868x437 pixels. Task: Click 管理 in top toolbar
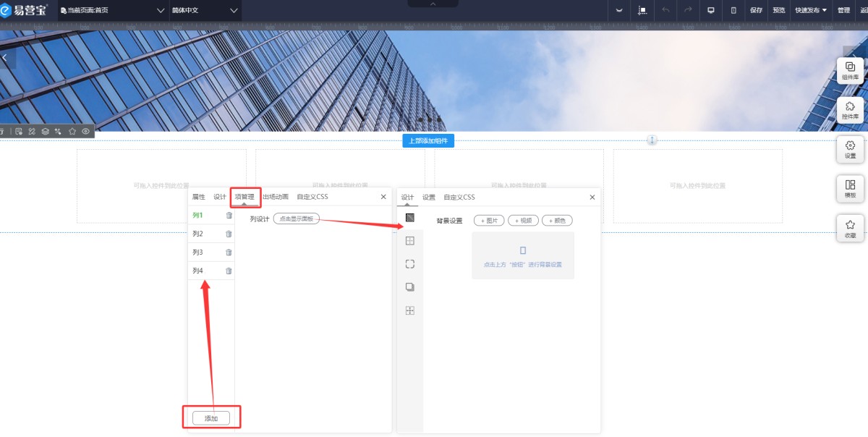click(x=843, y=10)
